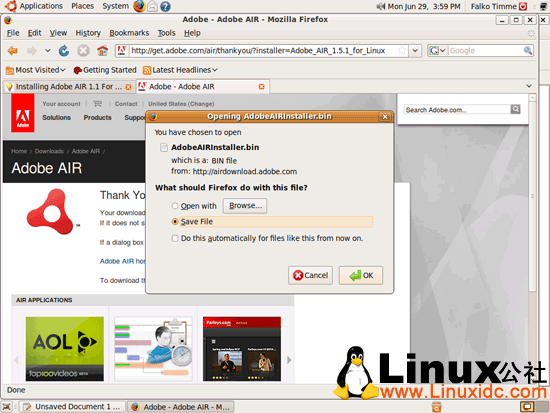
Task: Expand the back/forward history dropdown arrow
Action: pos(48,51)
